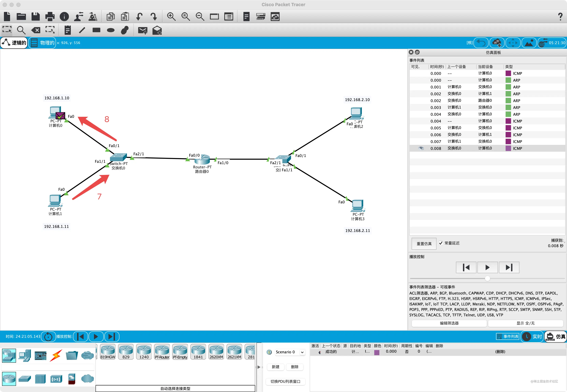Choose the Delete tool
Screen dimensions: 567x392
36,30
